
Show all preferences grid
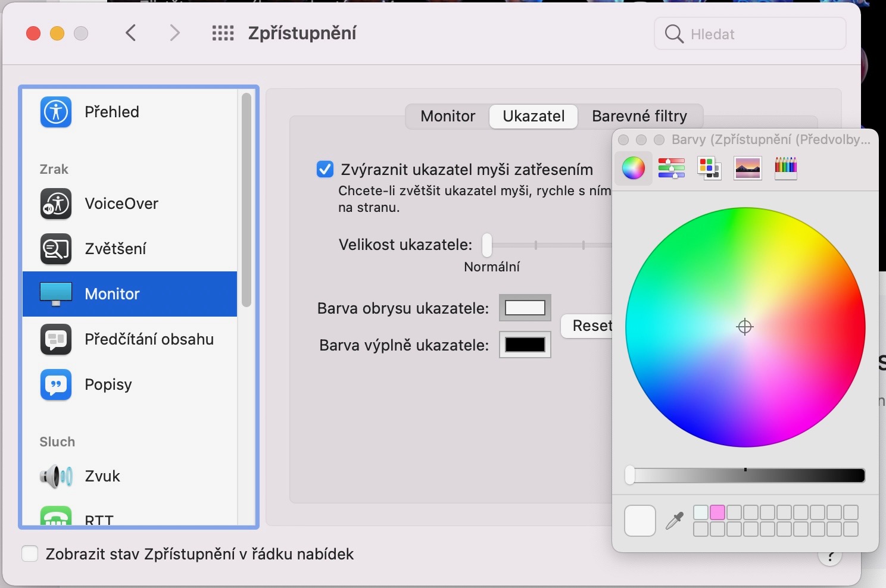[x=223, y=33]
